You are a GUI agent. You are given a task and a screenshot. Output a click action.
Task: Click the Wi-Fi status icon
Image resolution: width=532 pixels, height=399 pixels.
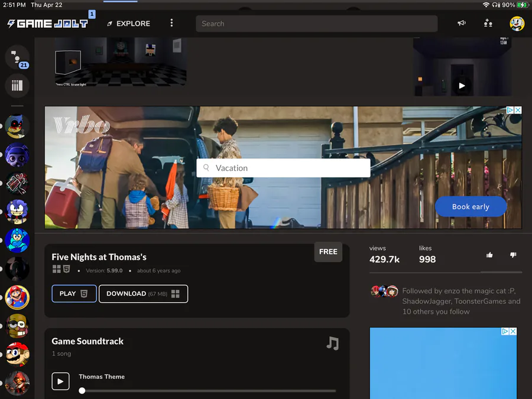pyautogui.click(x=486, y=5)
